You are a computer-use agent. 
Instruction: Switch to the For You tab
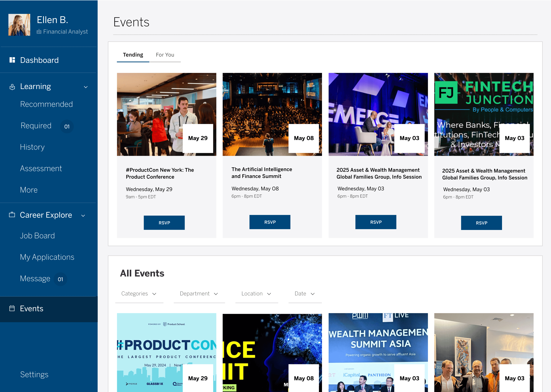click(165, 55)
